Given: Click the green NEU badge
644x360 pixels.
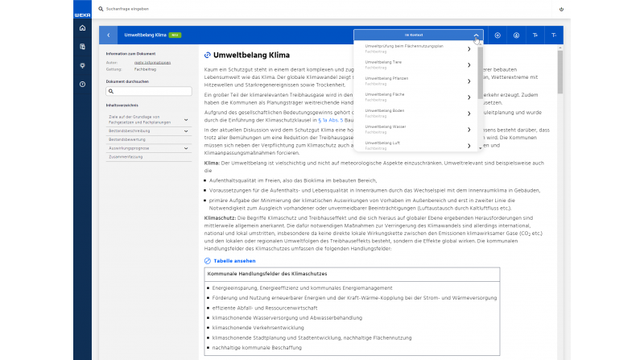Looking at the screenshot, I should tap(175, 35).
